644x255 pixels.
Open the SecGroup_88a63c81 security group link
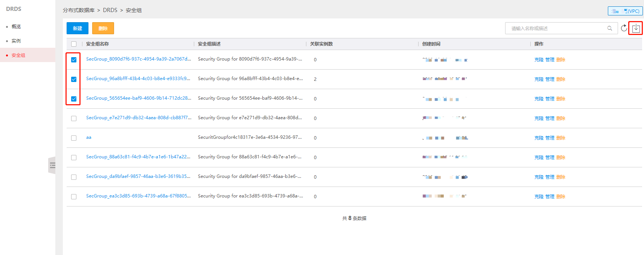[138, 157]
